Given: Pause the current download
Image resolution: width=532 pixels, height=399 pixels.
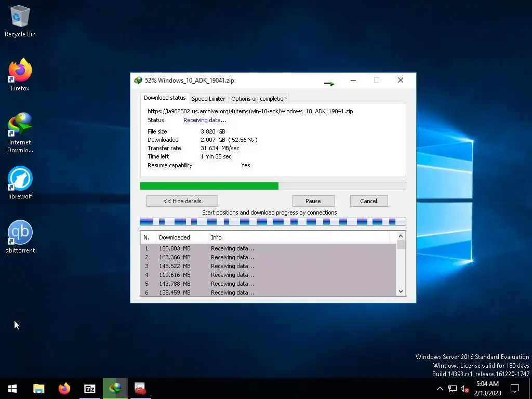Looking at the screenshot, I should click(313, 201).
